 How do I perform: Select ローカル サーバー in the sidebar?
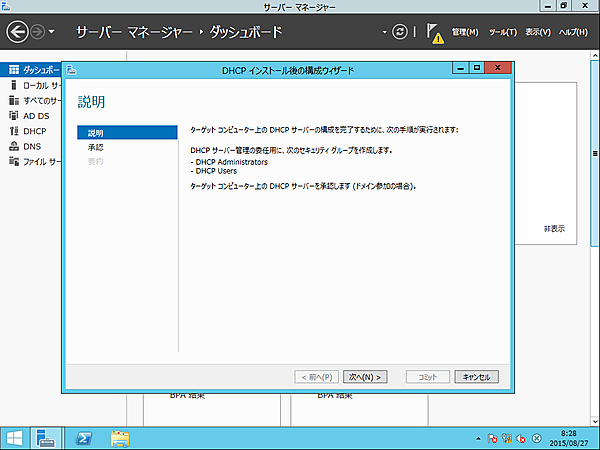pos(31,85)
